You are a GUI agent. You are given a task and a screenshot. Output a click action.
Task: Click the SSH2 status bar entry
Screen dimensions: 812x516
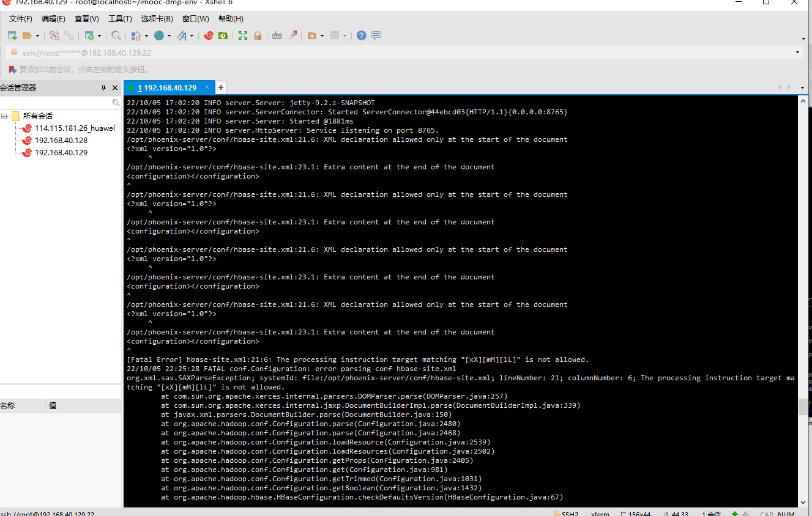(x=565, y=514)
